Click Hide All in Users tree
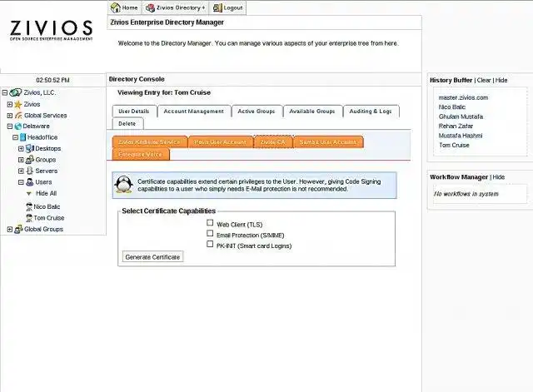 tap(47, 193)
